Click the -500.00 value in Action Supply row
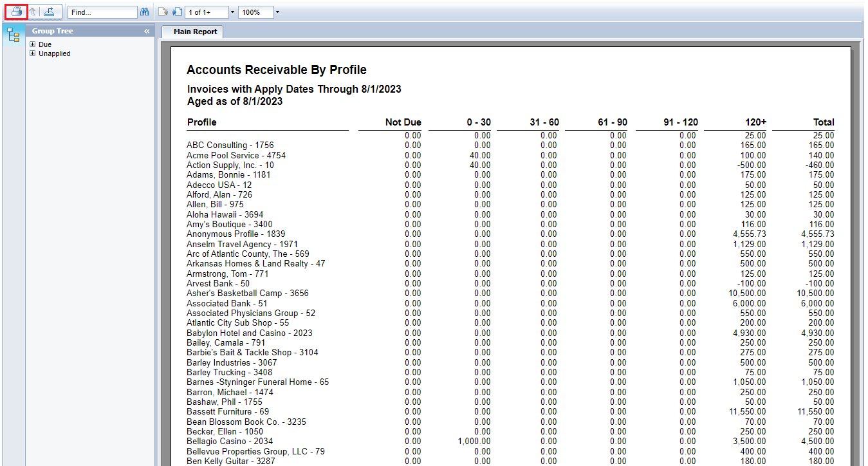 tap(752, 165)
